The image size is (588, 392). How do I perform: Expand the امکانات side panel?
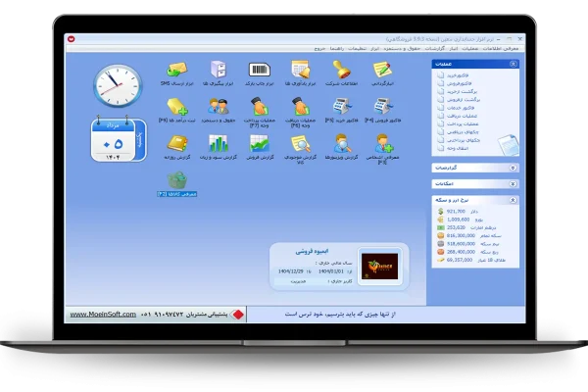coord(513,184)
